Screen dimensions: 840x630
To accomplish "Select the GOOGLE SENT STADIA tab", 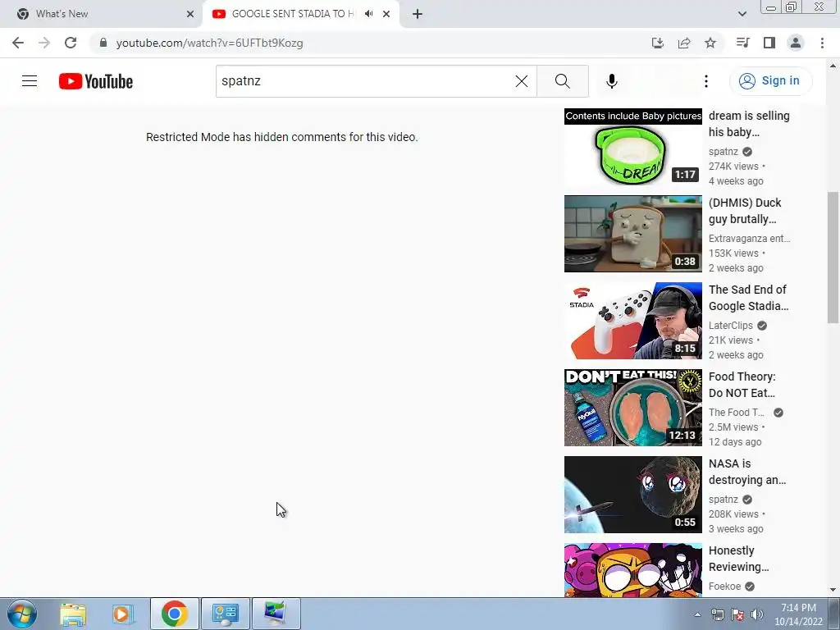I will coord(292,14).
